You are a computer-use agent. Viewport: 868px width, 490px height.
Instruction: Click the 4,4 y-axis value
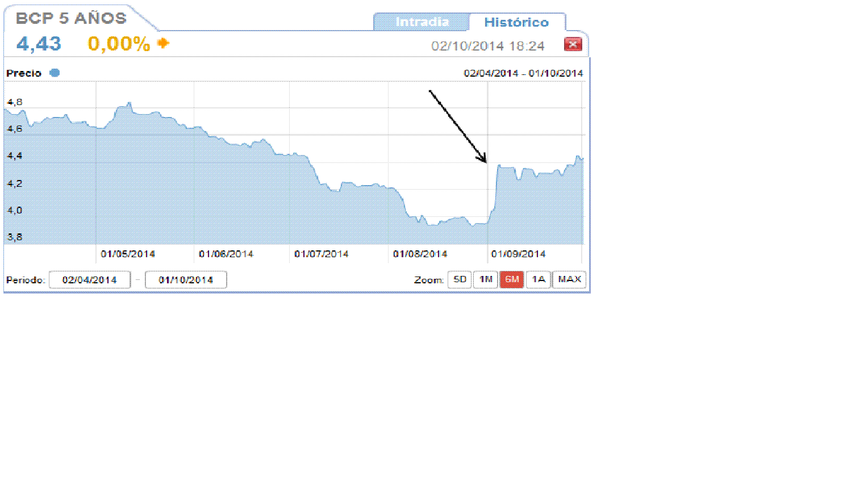pos(15,156)
